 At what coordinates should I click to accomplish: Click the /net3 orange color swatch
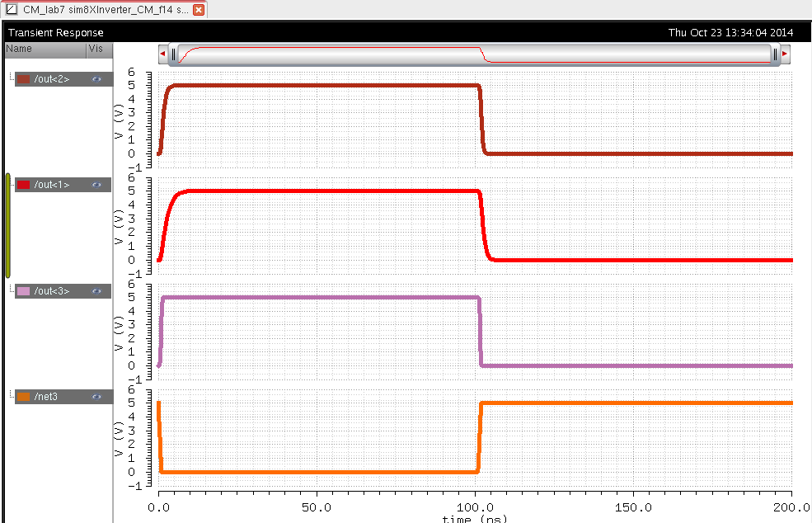[23, 397]
